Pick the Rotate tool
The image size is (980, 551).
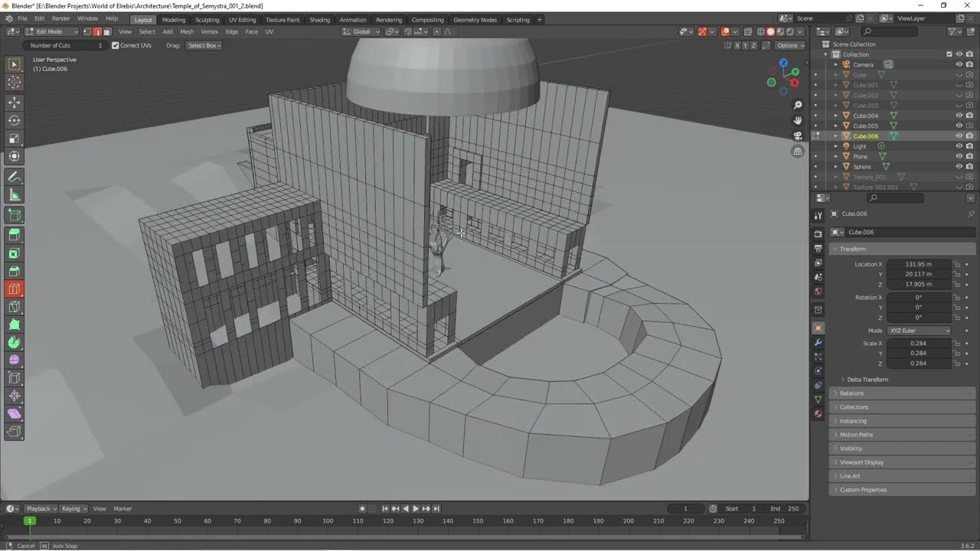pos(15,120)
